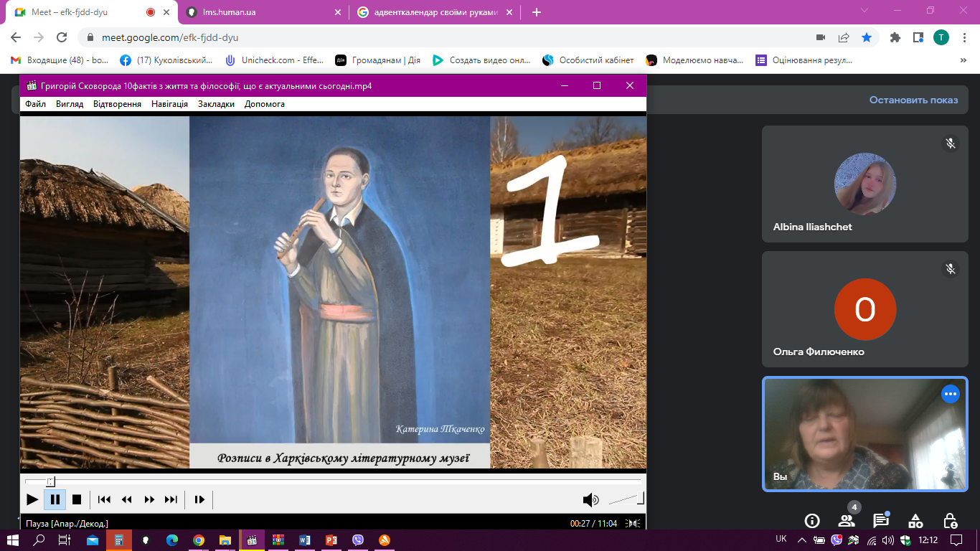Click the Pause button in the media player
The height and width of the screenshot is (551, 980).
click(55, 499)
